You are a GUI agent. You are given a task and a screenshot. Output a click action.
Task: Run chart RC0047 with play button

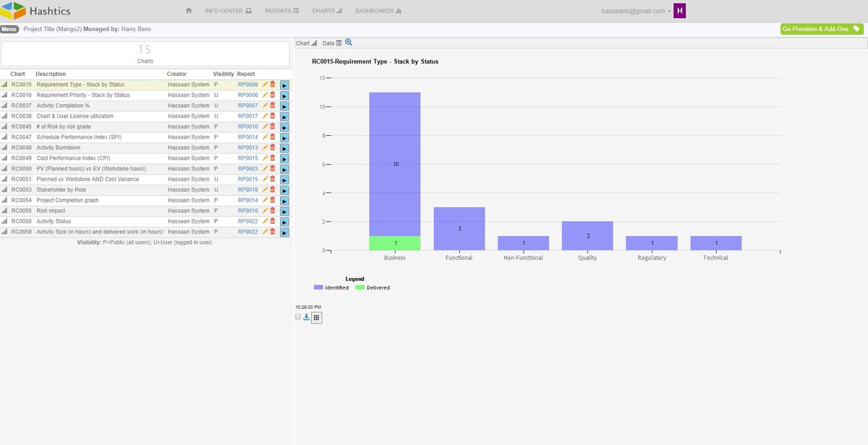coord(284,137)
